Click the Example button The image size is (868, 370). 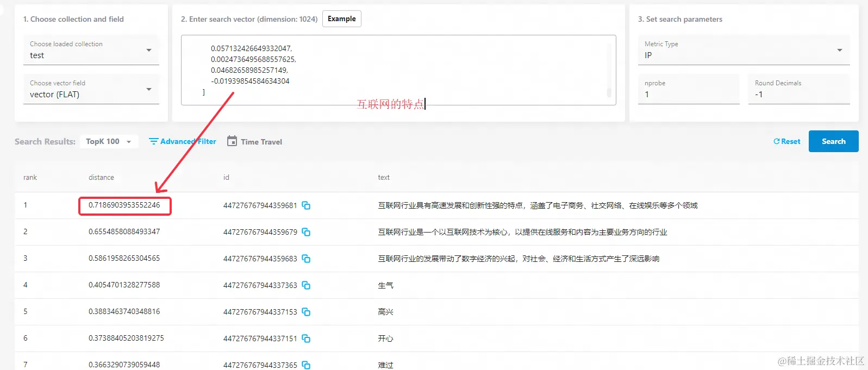pyautogui.click(x=342, y=18)
